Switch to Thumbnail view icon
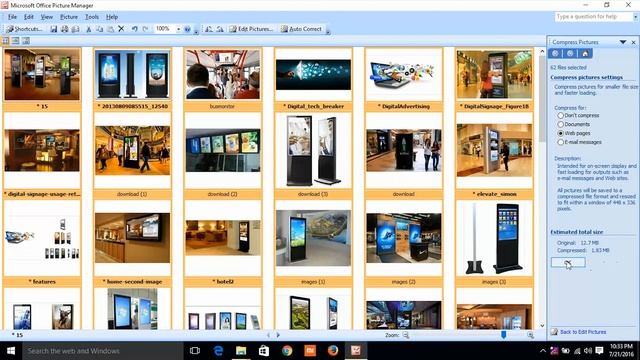640x360 pixels. [5, 40]
